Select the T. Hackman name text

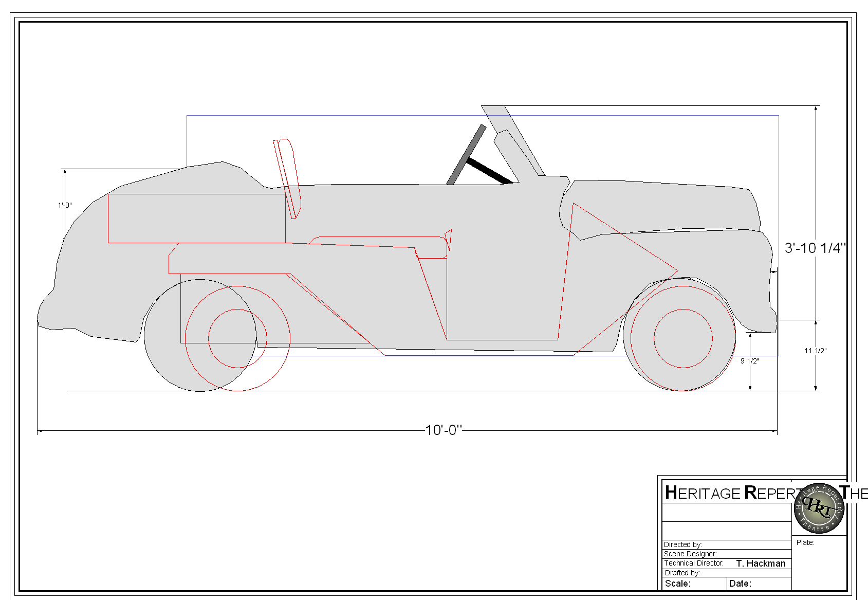pos(761,563)
